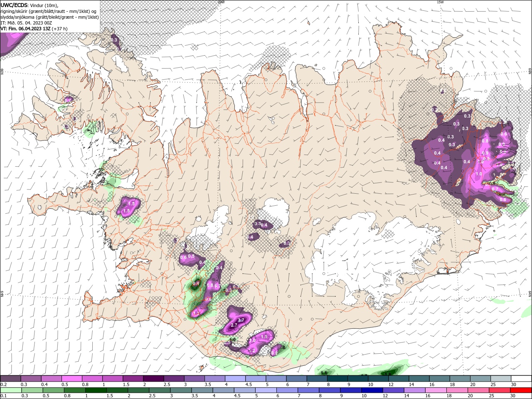The height and width of the screenshot is (399, 532).
Task: Click the '0.2' label in the snow legend
Action: [x=4, y=384]
